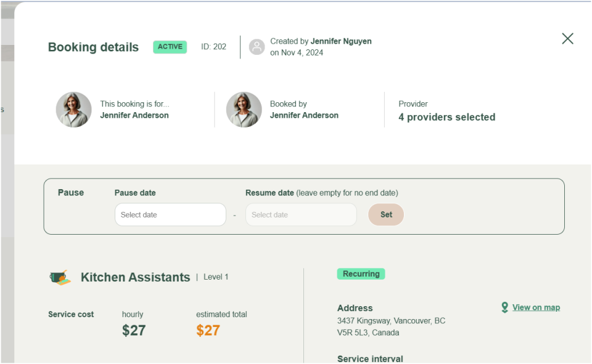Click the orange estimated total $27
The image size is (592, 364).
point(208,330)
